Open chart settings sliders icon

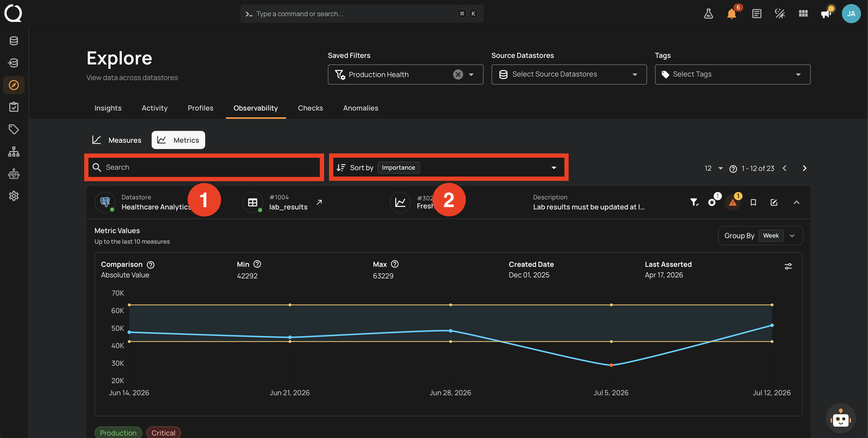[x=788, y=267]
